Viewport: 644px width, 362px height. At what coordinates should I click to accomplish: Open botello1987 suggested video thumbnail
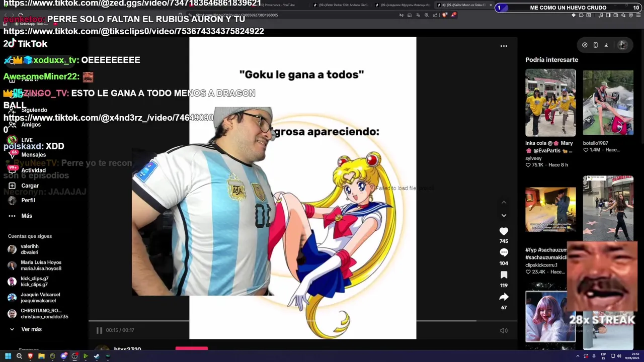608,103
